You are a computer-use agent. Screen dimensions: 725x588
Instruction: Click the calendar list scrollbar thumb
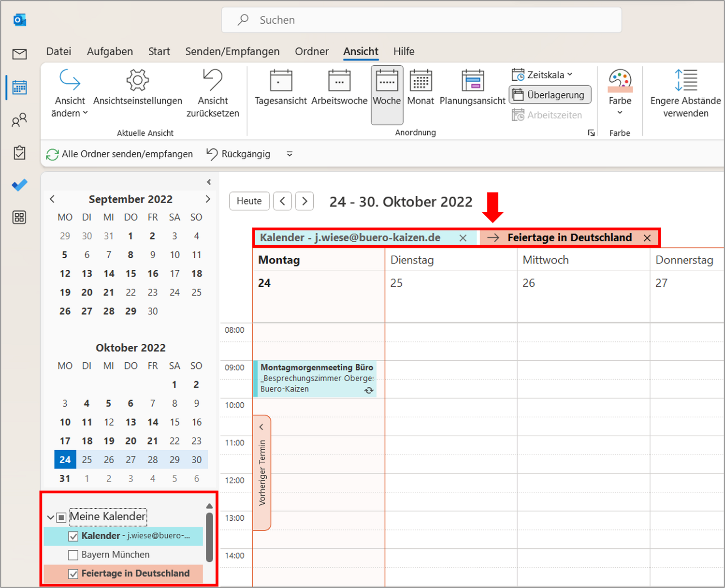209,537
